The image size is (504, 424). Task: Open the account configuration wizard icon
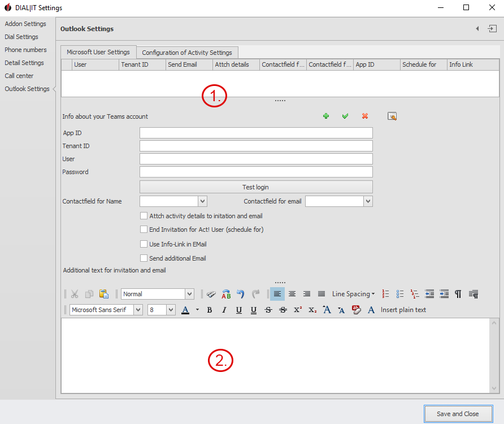(x=392, y=116)
